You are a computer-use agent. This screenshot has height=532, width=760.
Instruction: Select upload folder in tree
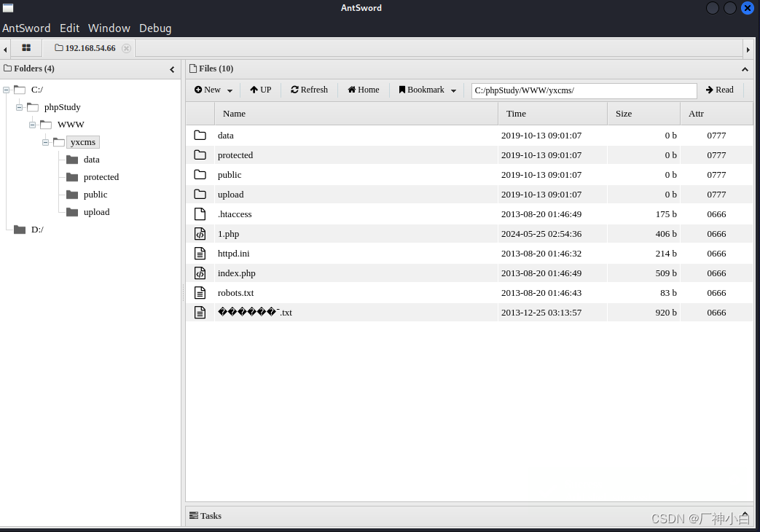[96, 212]
